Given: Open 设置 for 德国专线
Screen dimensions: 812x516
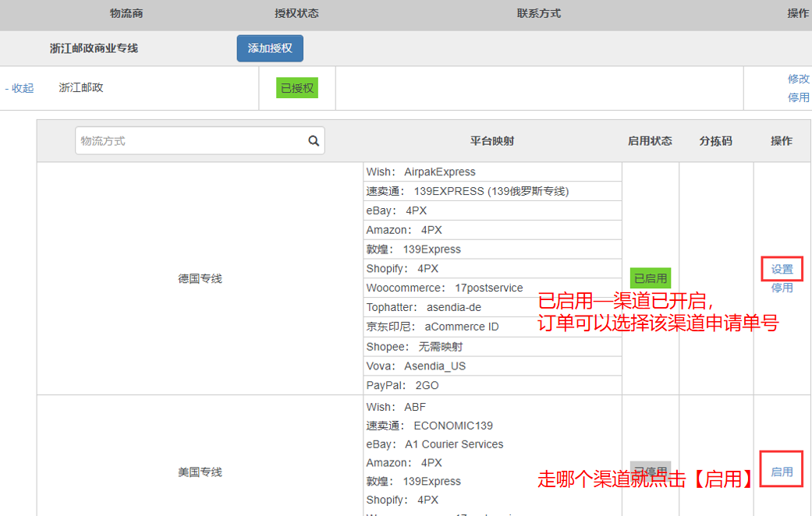Looking at the screenshot, I should 782,269.
